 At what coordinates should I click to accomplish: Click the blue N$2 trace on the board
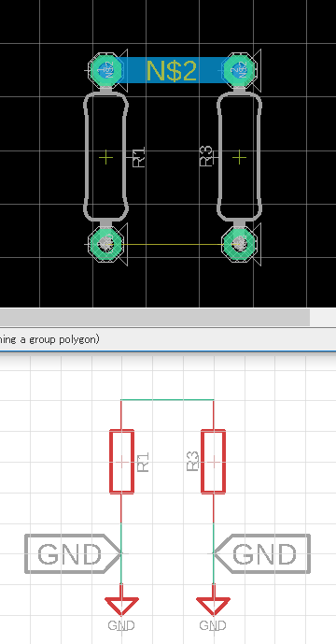pos(173,70)
